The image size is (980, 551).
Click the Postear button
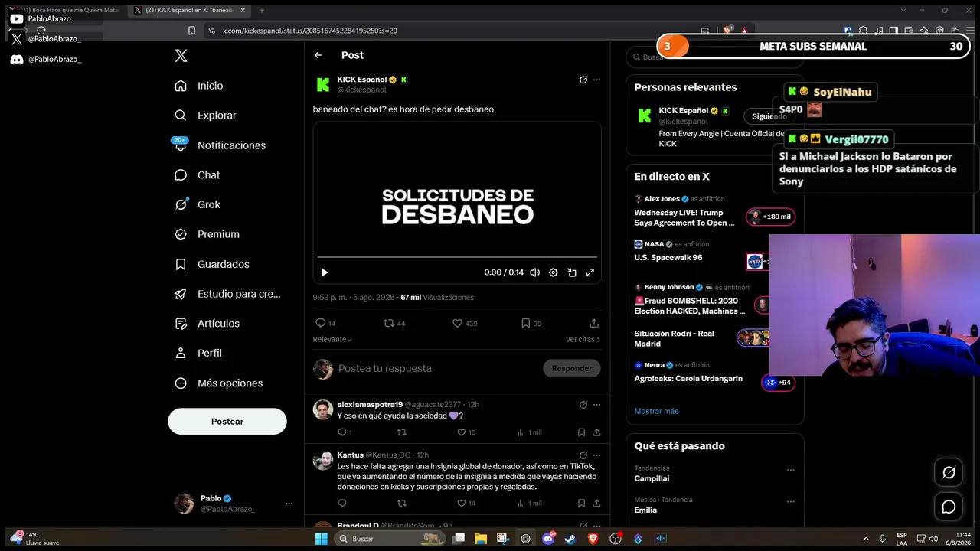pyautogui.click(x=227, y=422)
